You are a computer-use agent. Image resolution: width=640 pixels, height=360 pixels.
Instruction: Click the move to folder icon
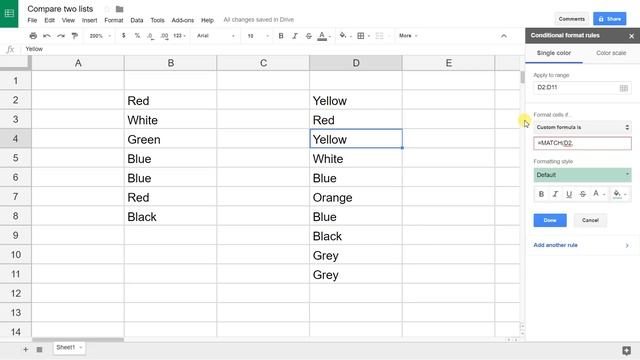[119, 9]
